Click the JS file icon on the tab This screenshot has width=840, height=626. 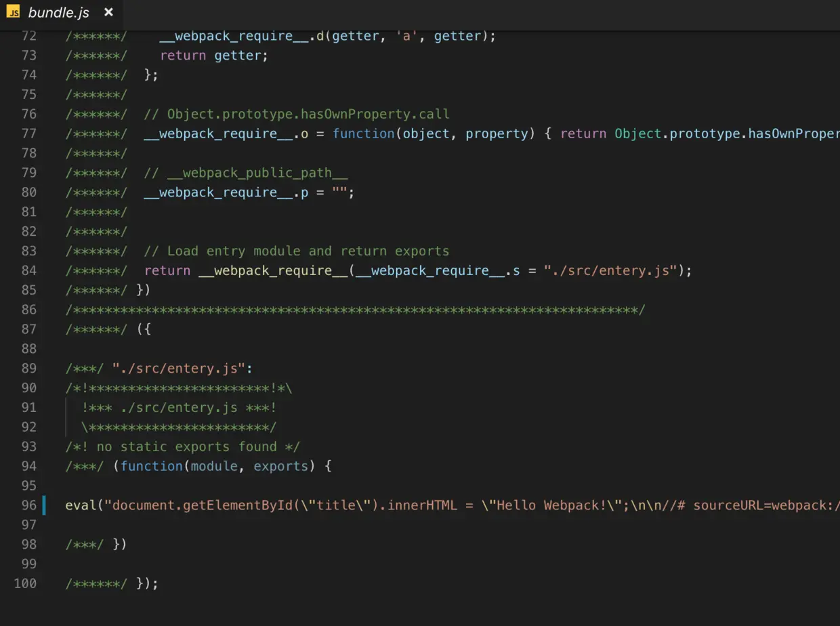pos(13,12)
